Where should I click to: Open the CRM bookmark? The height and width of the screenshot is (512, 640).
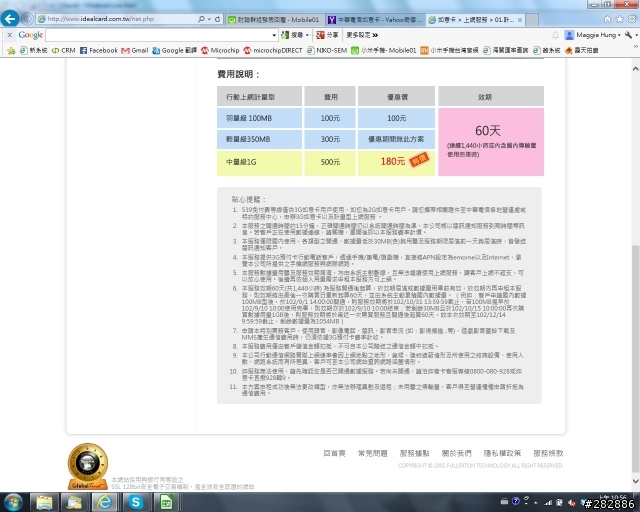click(x=64, y=51)
